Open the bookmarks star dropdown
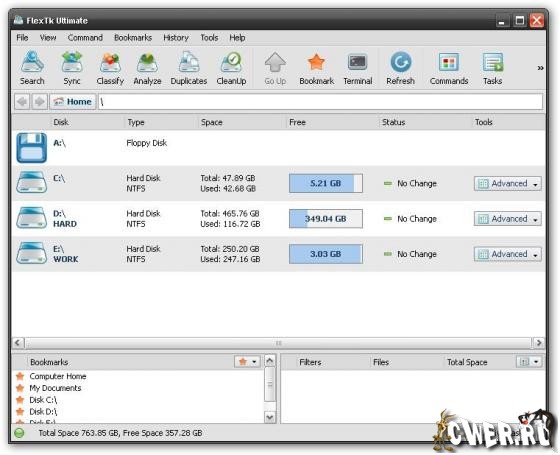The height and width of the screenshot is (455, 560). click(247, 362)
